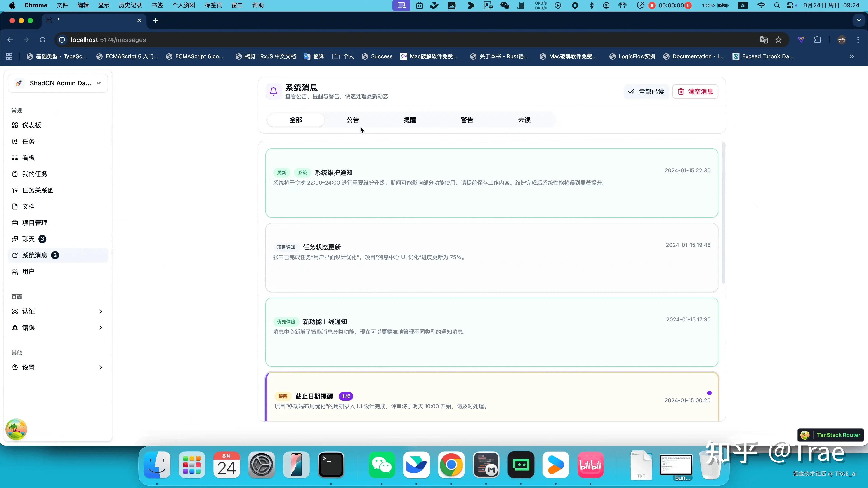Open 聊天 chat in sidebar
Viewport: 868px width, 488px height.
point(28,239)
